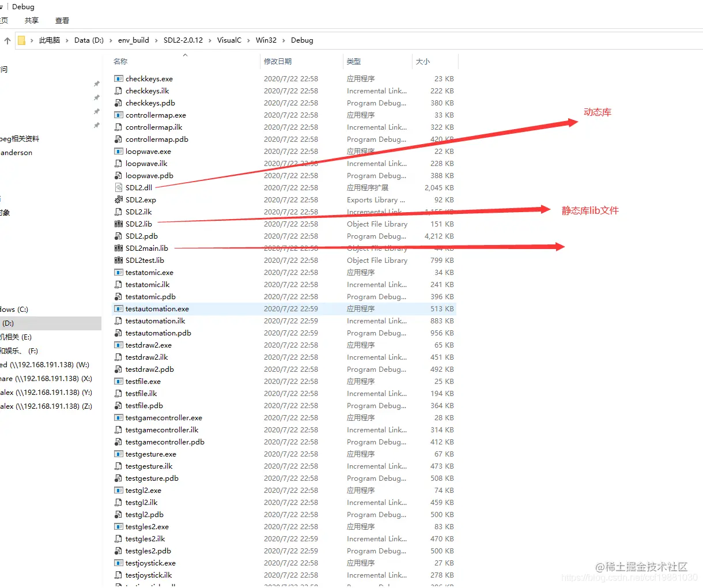703x588 pixels.
Task: Switch to the 查看 ribbon tab
Action: (x=62, y=20)
